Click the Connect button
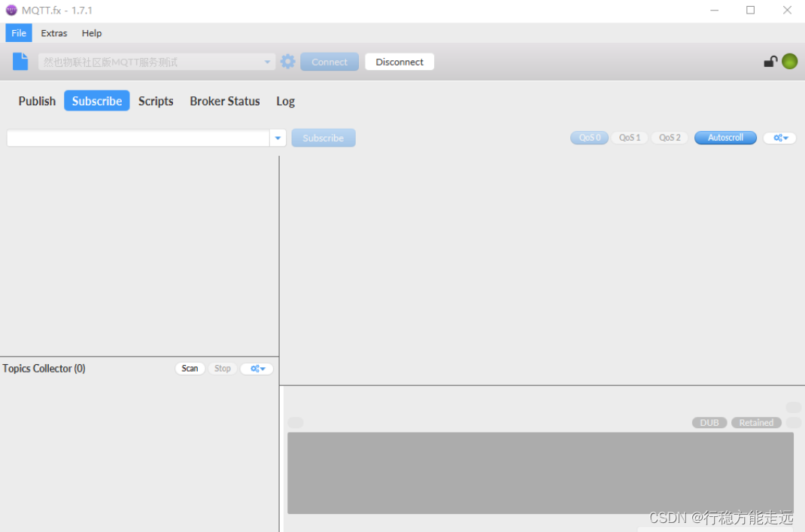805x532 pixels. 330,62
